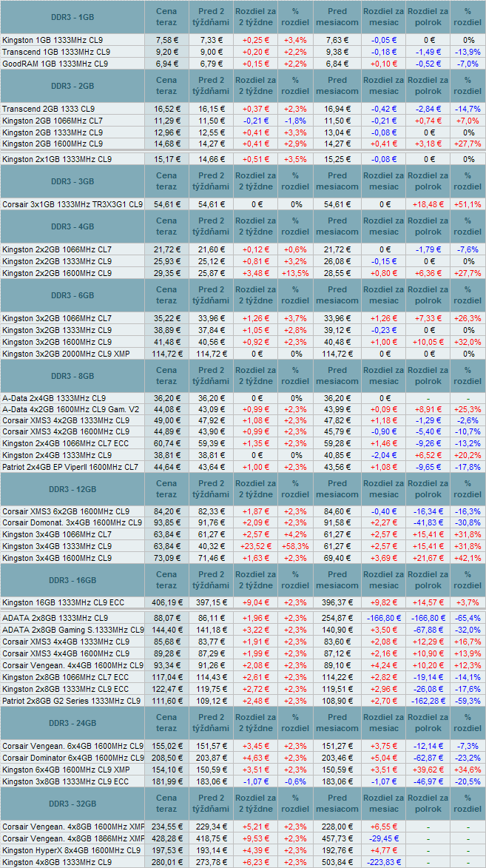Click the +42,1% half-year percent cell
This screenshot has width=486, height=868.
(468, 557)
